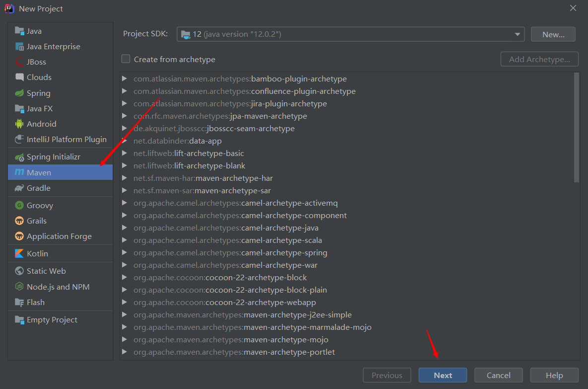Expand net.databinder data-app entry
This screenshot has width=588, height=389.
(125, 141)
